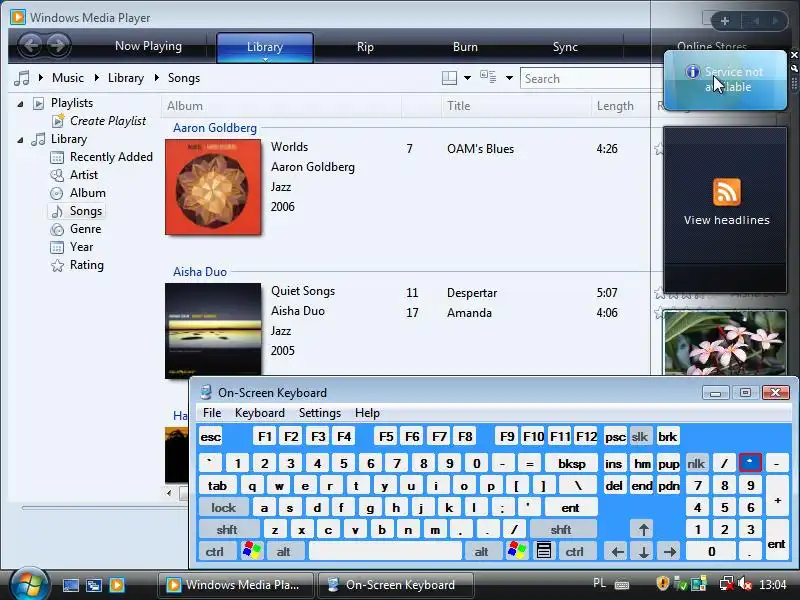The width and height of the screenshot is (800, 600).
Task: Toggle the nlk num lock key
Action: (696, 463)
